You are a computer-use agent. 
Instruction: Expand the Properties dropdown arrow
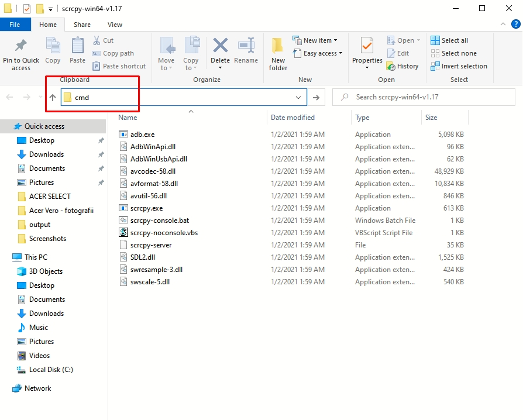[x=367, y=68]
